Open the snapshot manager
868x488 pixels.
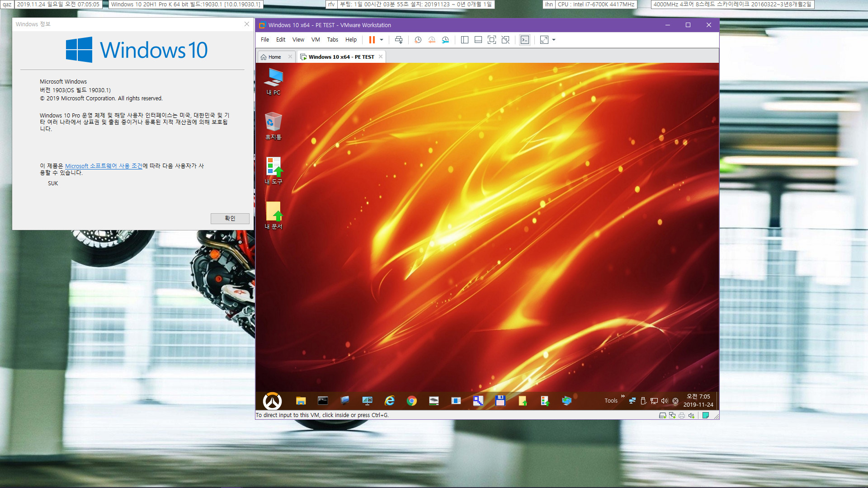pyautogui.click(x=445, y=40)
